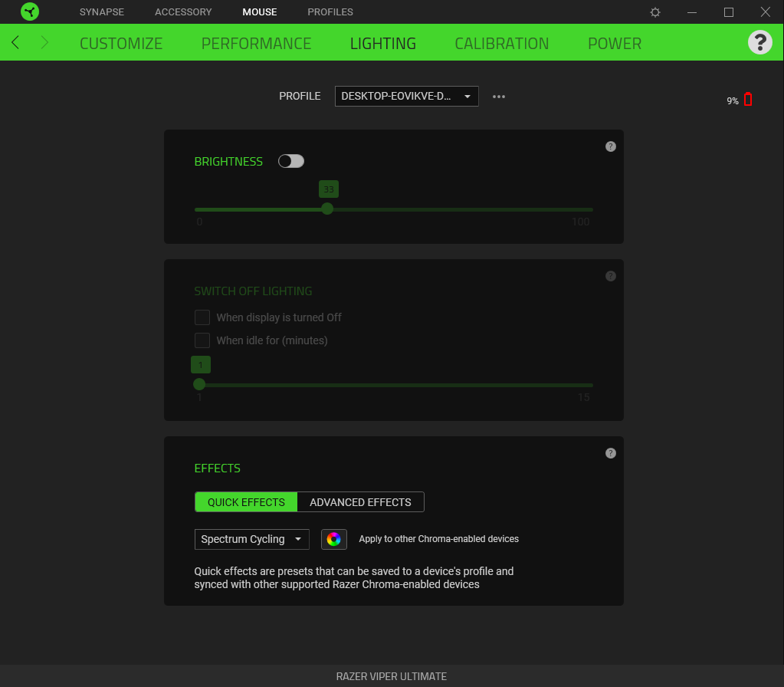Open the Profile dropdown
This screenshot has height=687, width=784.
[x=406, y=96]
